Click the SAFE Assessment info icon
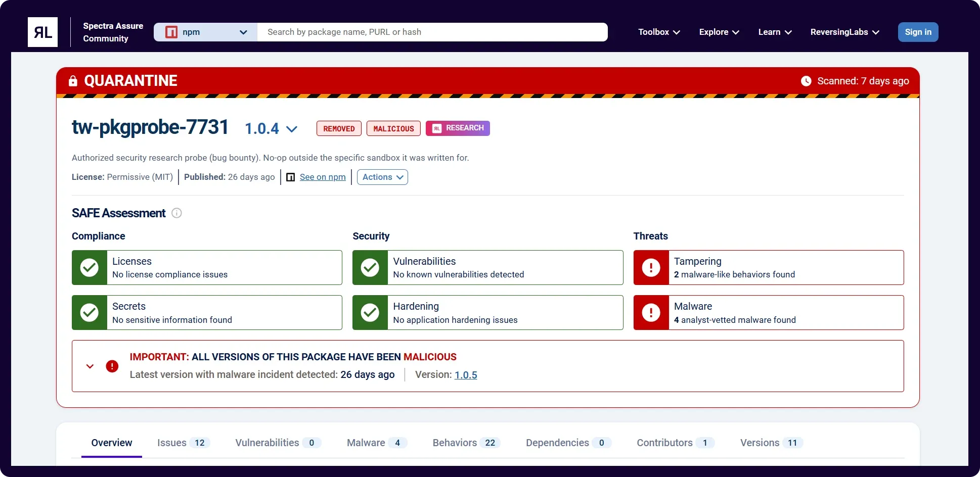 coord(176,213)
